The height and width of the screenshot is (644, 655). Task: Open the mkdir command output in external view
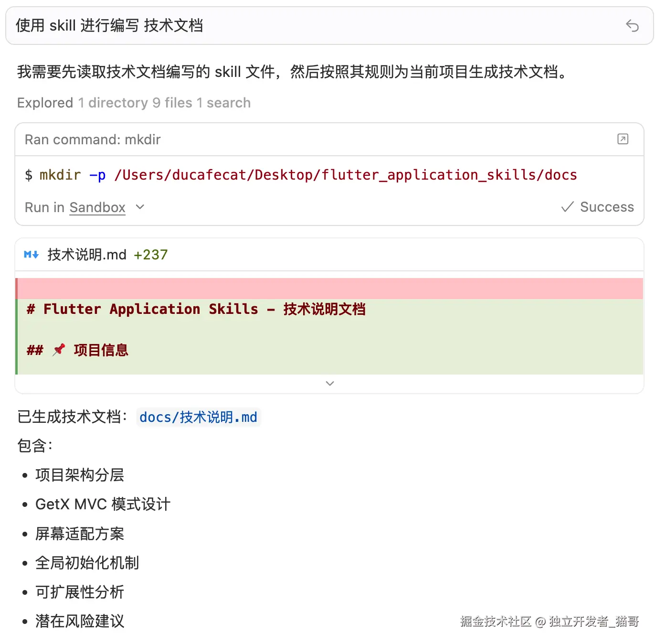pyautogui.click(x=622, y=139)
